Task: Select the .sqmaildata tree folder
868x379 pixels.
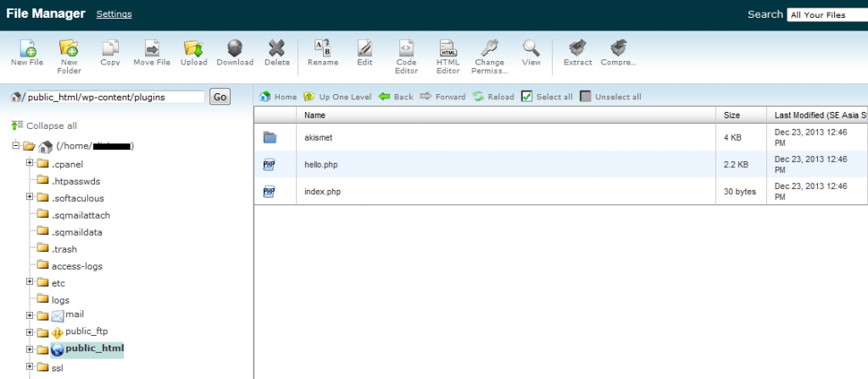Action: point(77,232)
